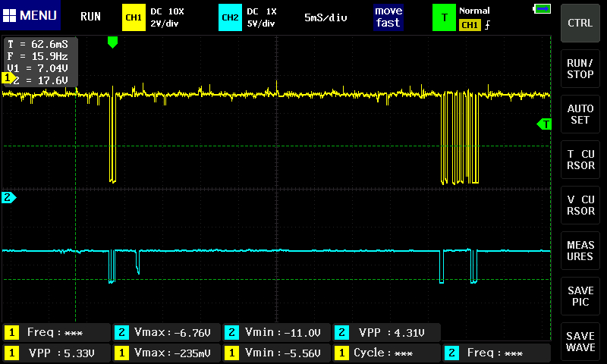Open the 5mS/div timebase setting

click(x=326, y=17)
